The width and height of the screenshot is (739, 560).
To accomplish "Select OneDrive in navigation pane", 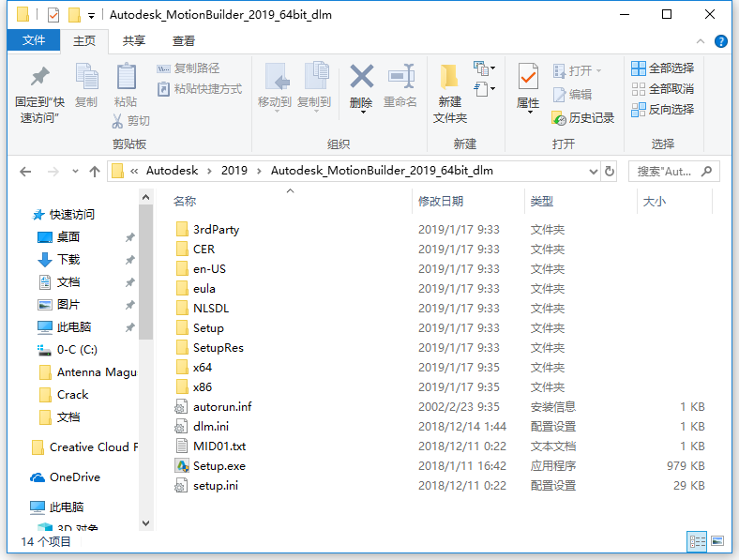I will pyautogui.click(x=66, y=477).
